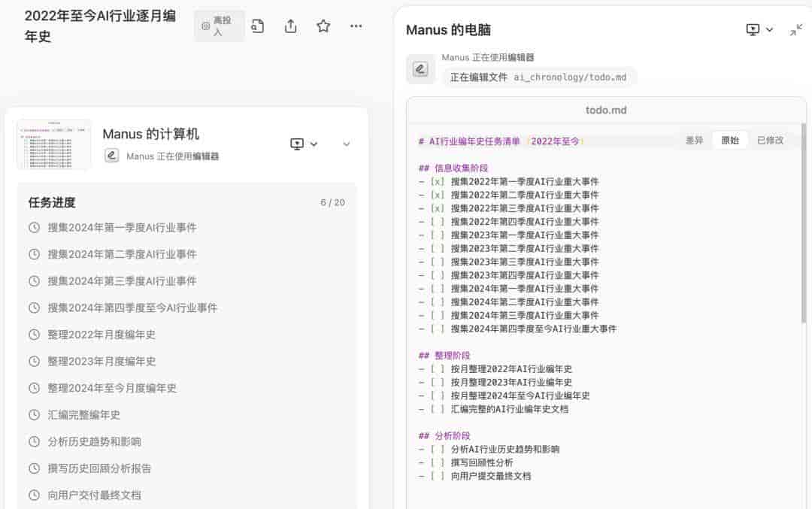Click clock icon for 汇编完整编年史
812x509 pixels.
pos(34,415)
